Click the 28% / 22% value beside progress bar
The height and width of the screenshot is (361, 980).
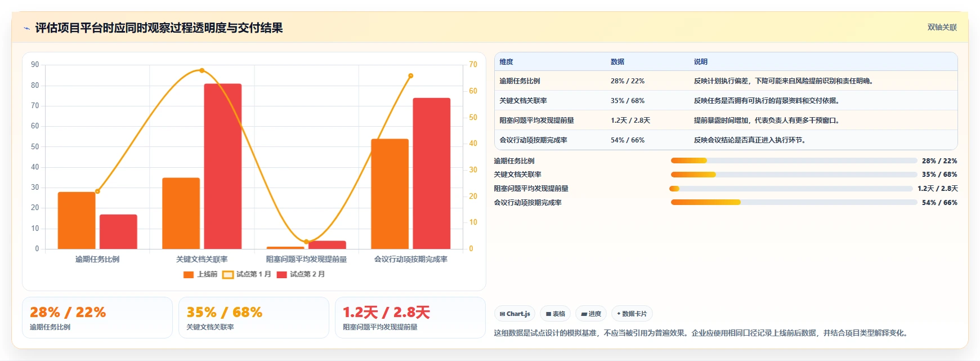pyautogui.click(x=939, y=161)
